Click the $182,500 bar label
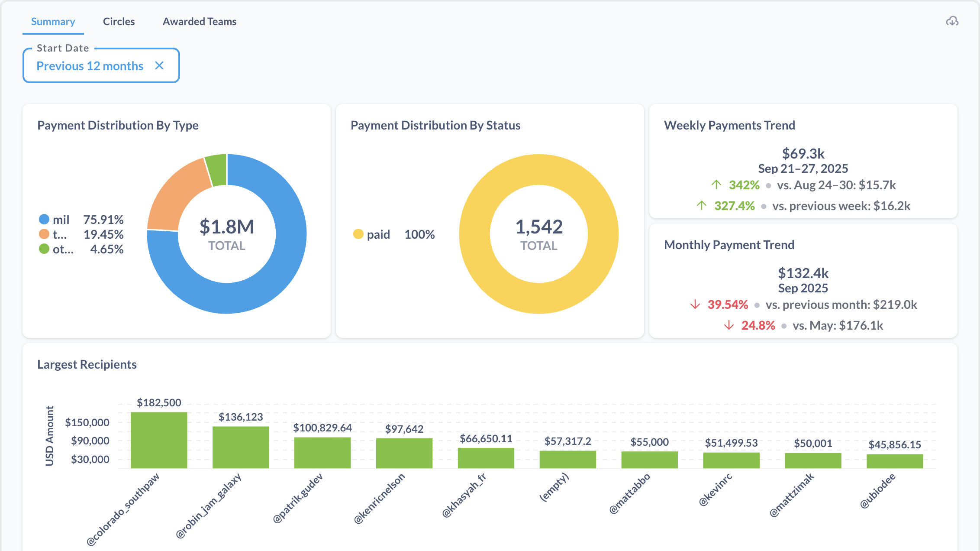The height and width of the screenshot is (551, 980). [159, 402]
